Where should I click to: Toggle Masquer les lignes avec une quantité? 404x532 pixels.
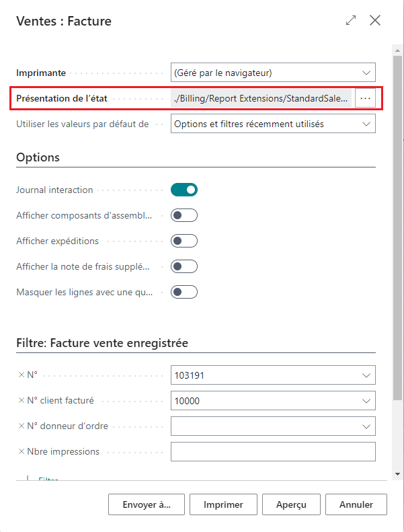[184, 292]
